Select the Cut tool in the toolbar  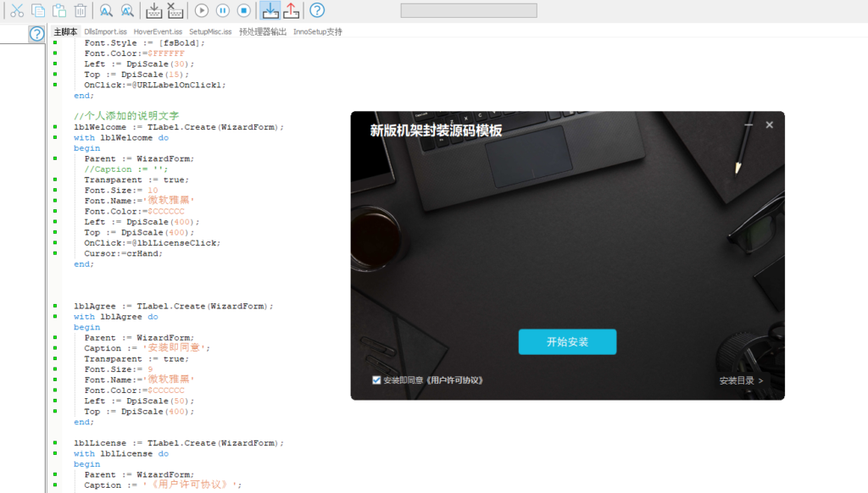[16, 10]
